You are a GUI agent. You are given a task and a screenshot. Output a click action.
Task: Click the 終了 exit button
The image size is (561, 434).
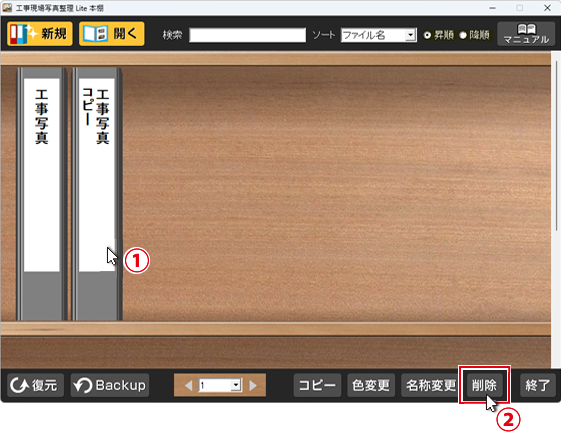538,385
